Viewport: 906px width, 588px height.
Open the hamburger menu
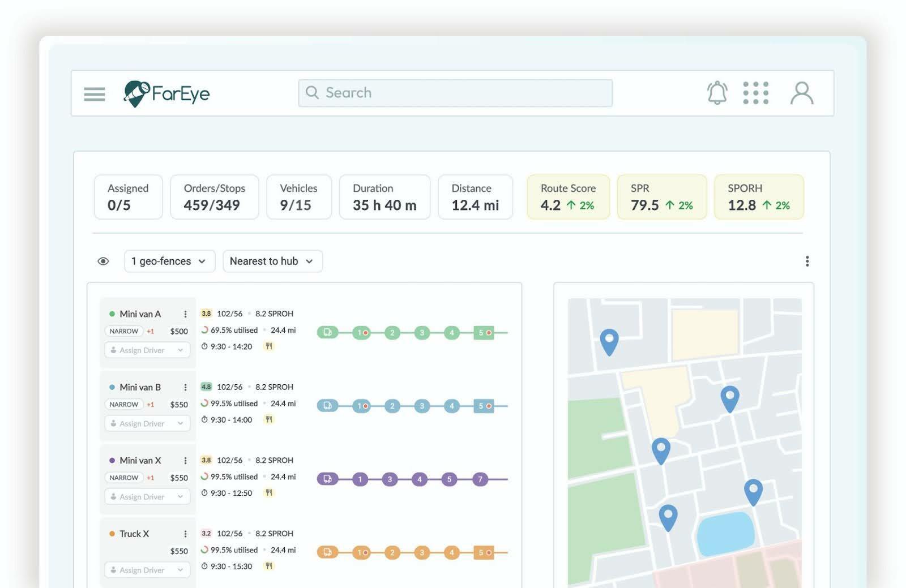click(x=95, y=94)
